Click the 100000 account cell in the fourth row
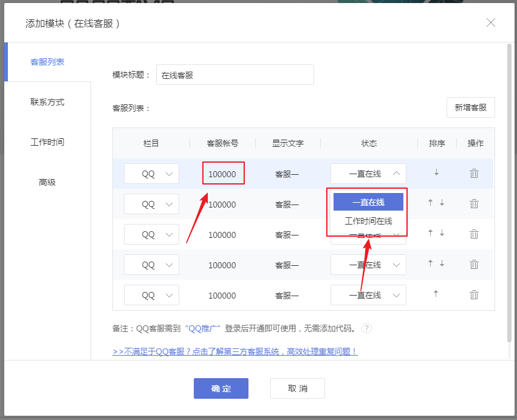The image size is (517, 420). [222, 265]
